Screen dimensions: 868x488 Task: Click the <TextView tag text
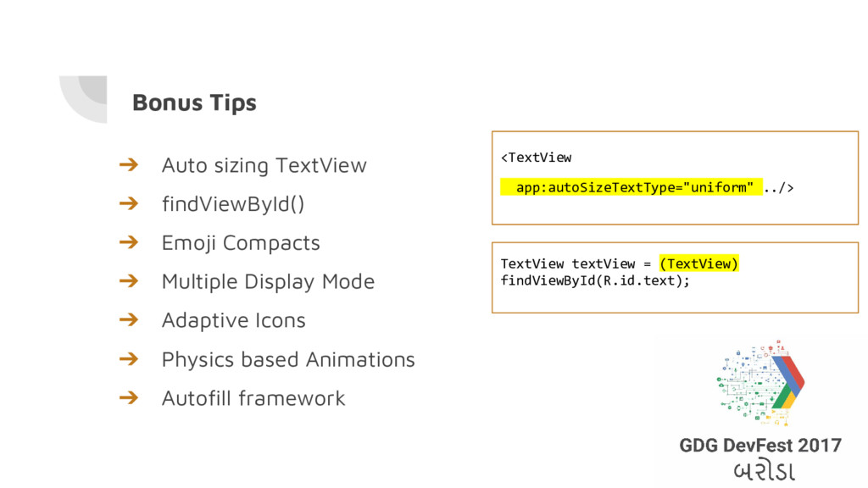[536, 158]
